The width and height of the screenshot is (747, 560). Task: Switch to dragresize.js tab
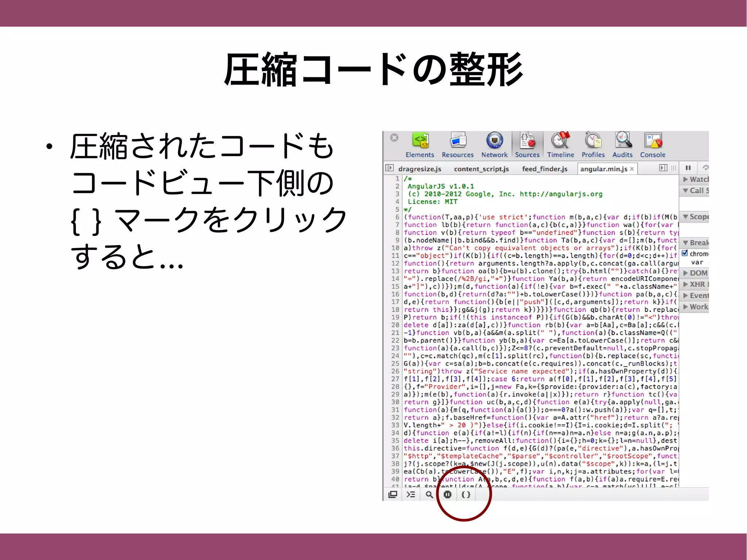click(419, 169)
